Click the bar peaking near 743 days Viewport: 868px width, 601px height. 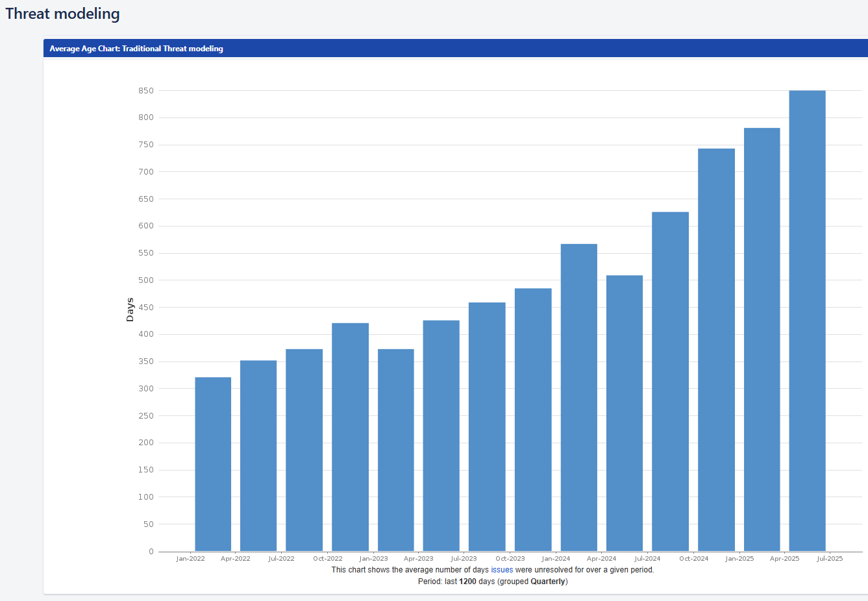tap(716, 350)
